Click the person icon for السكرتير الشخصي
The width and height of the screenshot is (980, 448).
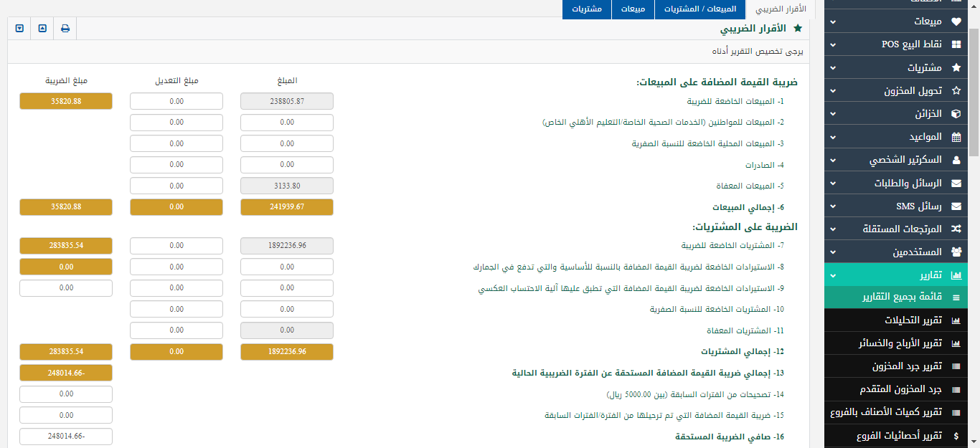(956, 161)
